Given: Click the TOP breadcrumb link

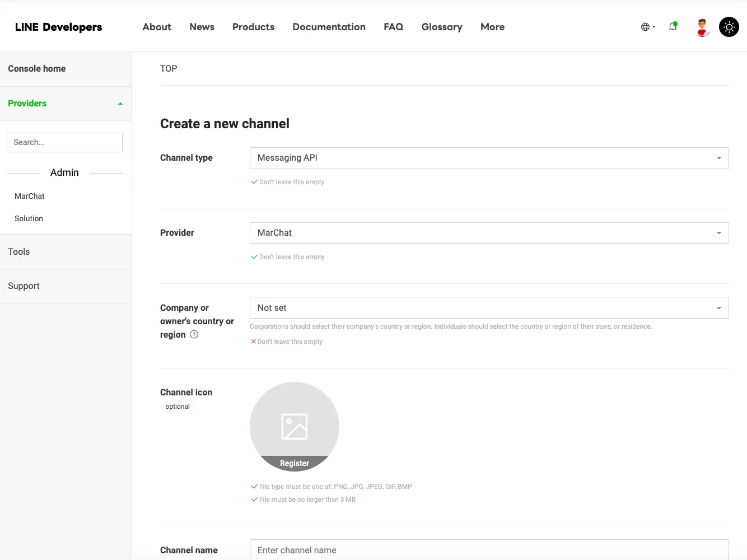Looking at the screenshot, I should [x=169, y=68].
